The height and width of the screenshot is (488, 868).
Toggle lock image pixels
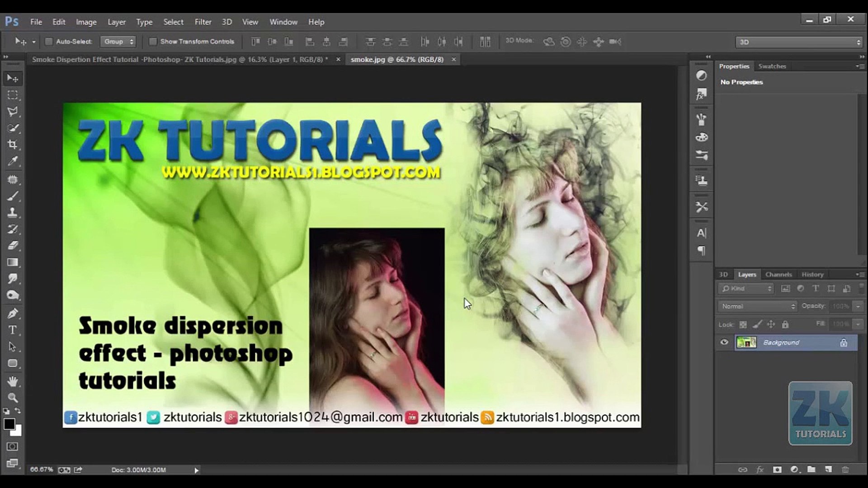click(x=757, y=324)
